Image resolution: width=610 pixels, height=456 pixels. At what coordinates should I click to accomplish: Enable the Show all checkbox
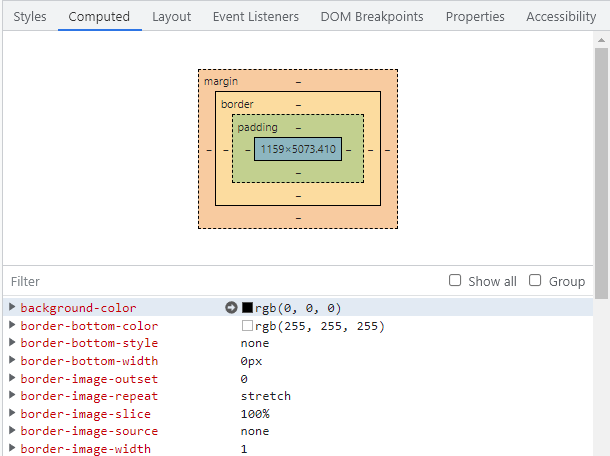[455, 280]
